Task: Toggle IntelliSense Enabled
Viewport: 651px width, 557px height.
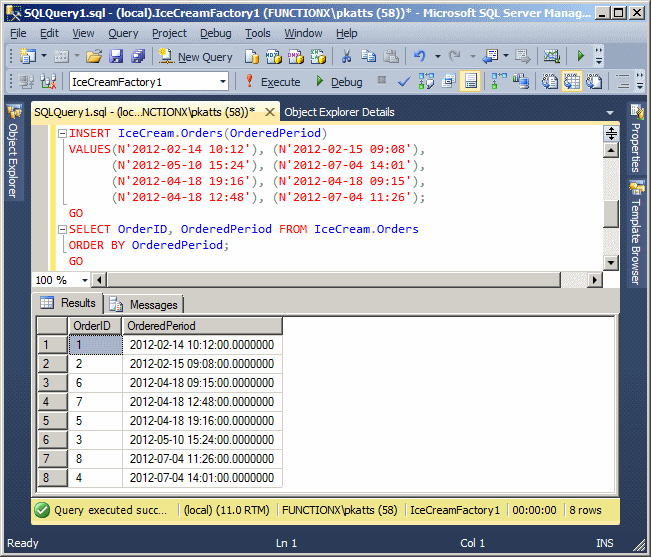Action: pyautogui.click(x=470, y=81)
